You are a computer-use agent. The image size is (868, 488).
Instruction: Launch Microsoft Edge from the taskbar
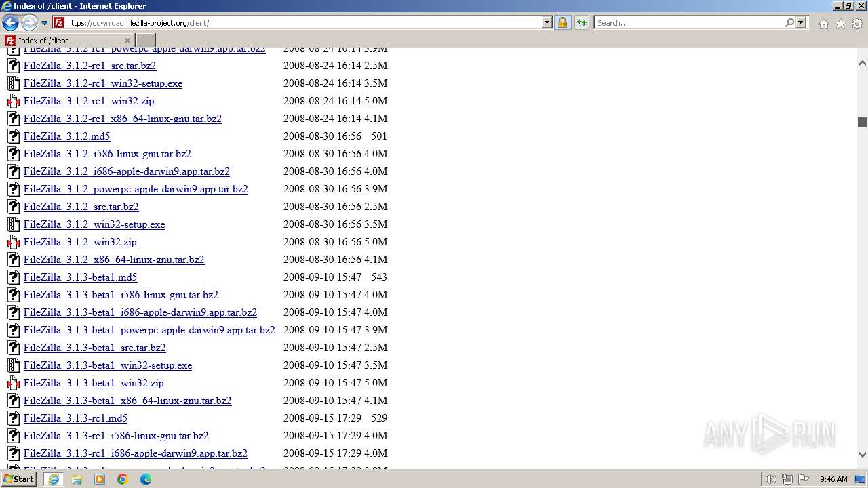[x=146, y=479]
